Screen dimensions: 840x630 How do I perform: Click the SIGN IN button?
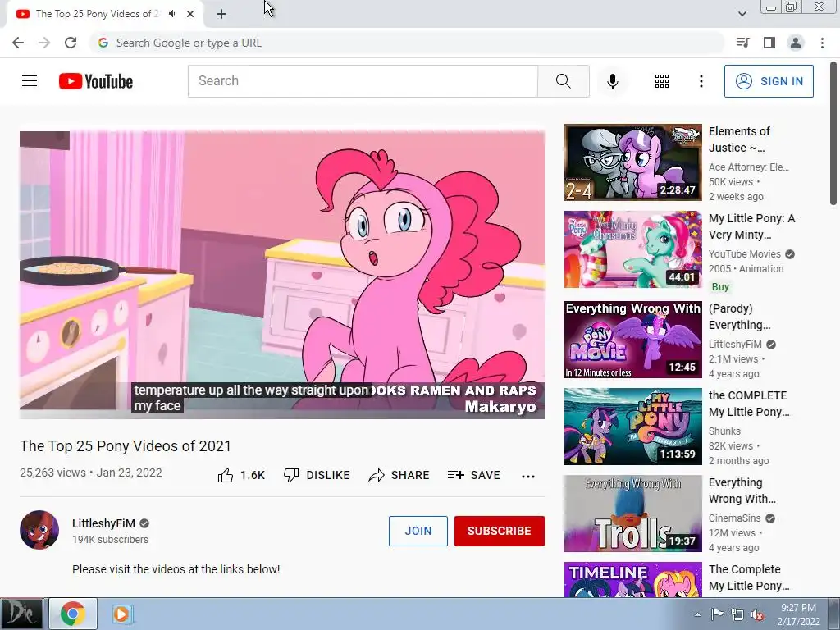[x=768, y=81]
